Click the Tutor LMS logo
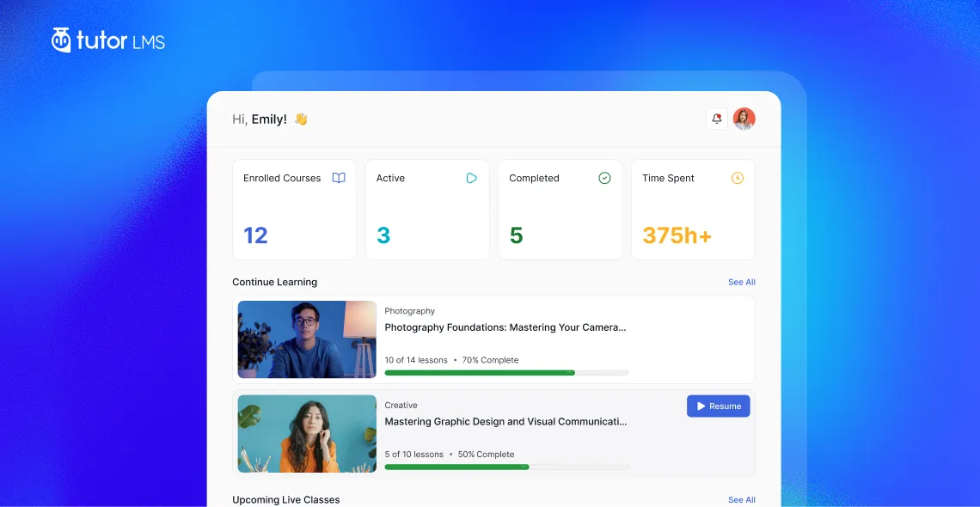 tap(108, 40)
